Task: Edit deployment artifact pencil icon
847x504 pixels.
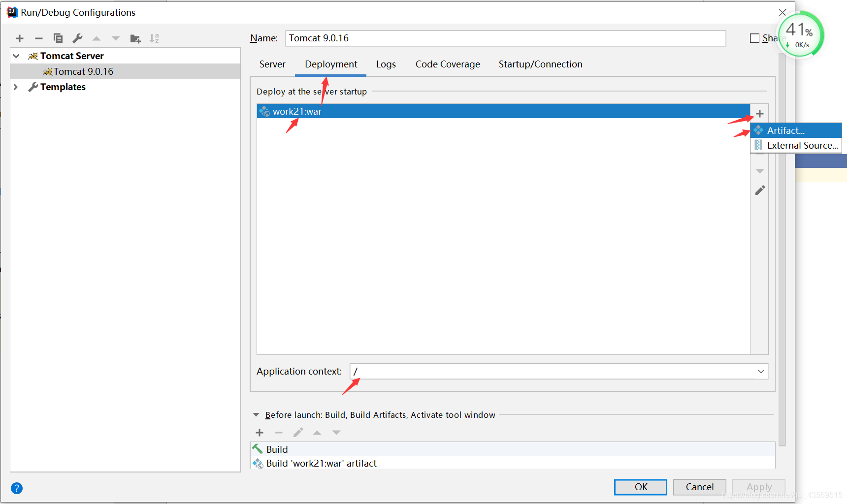Action: click(x=760, y=190)
